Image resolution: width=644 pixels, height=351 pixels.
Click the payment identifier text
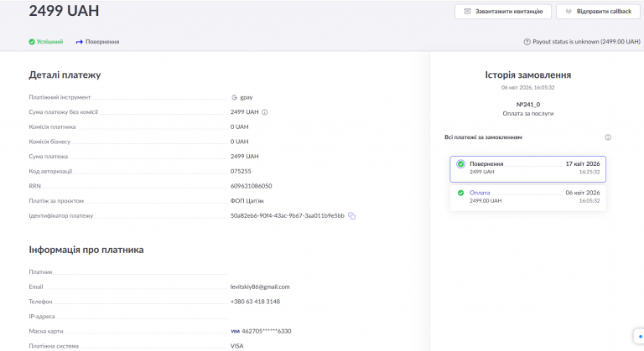(x=287, y=216)
